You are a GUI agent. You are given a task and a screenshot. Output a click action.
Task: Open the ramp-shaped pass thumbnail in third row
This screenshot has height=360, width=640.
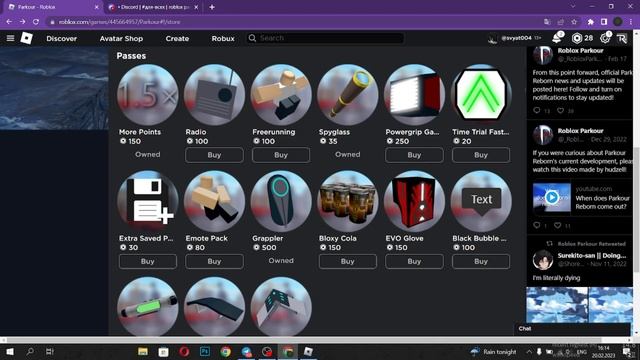click(214, 307)
